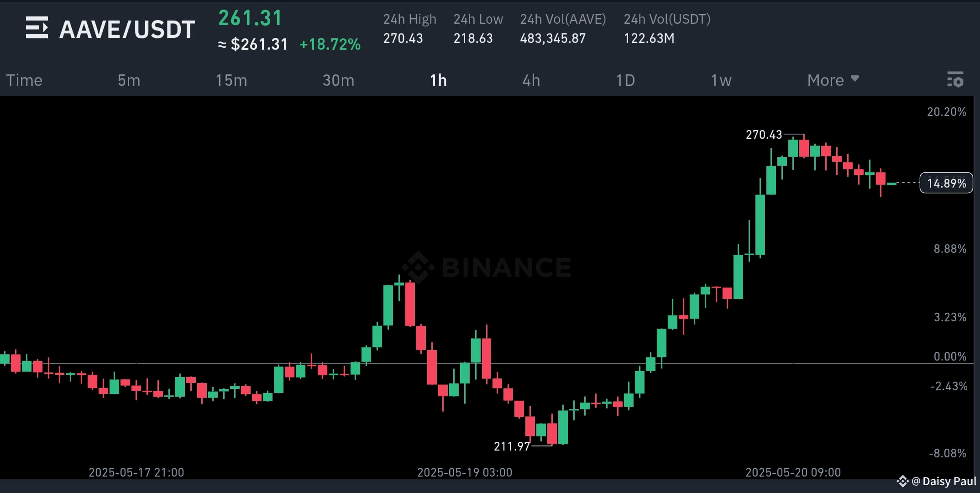Switch to the 4h timeframe
The image size is (980, 493).
tap(531, 80)
